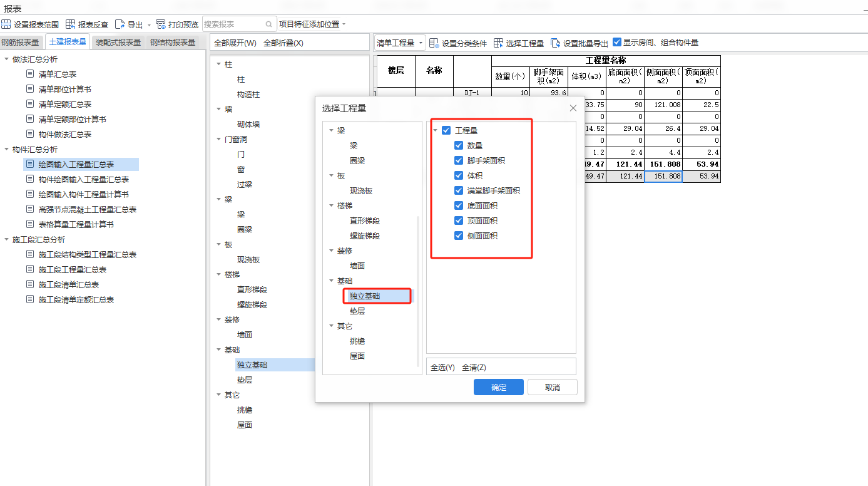Uncheck the 数量 checkbox

pos(459,145)
